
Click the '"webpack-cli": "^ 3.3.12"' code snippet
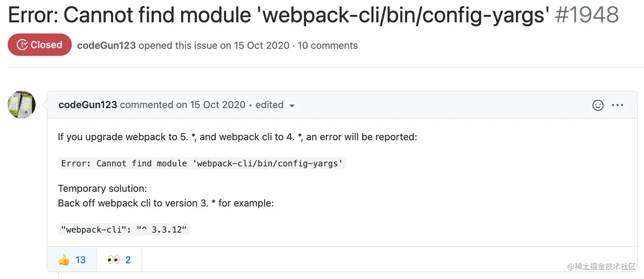[x=124, y=230]
